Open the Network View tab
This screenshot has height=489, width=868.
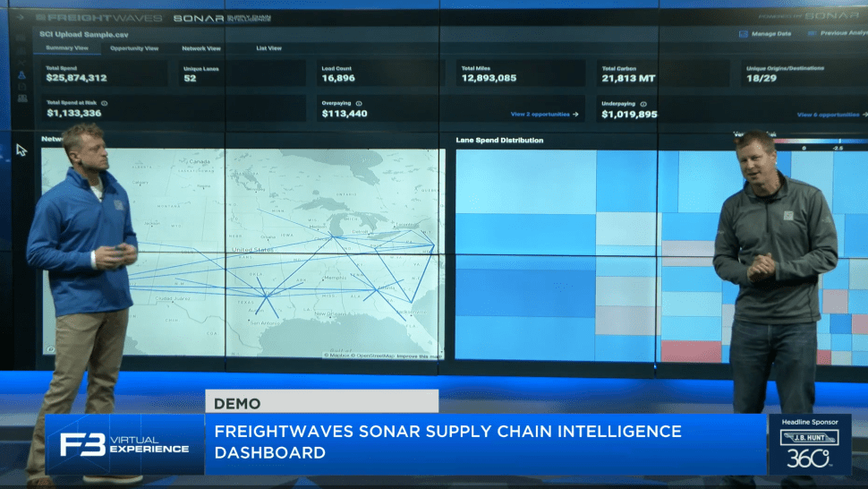pyautogui.click(x=201, y=48)
